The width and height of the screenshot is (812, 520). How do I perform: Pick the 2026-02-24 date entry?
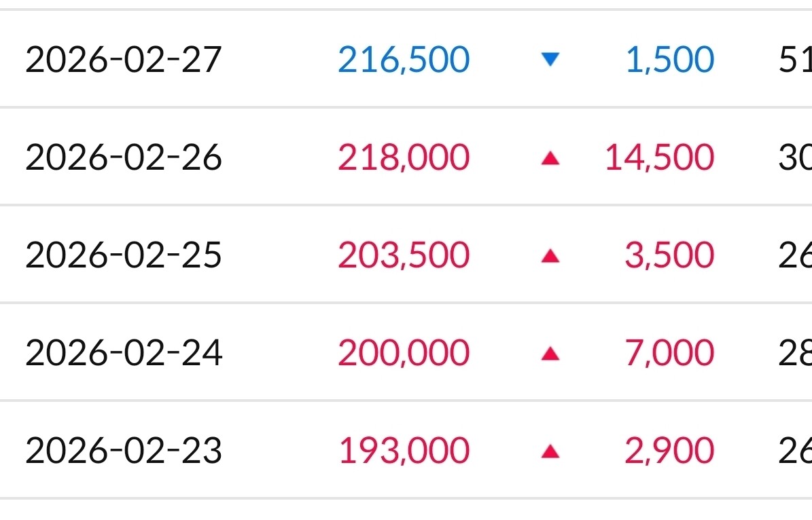coord(124,353)
